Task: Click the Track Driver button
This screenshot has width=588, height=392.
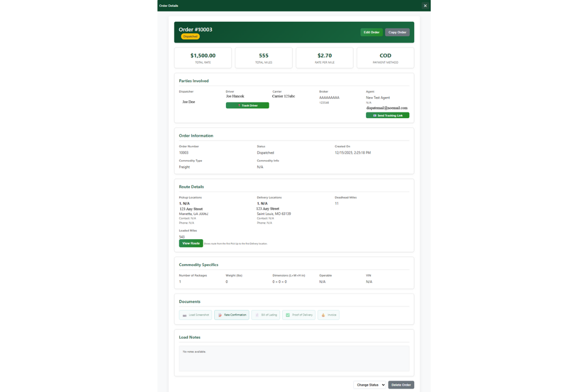Action: (x=247, y=105)
